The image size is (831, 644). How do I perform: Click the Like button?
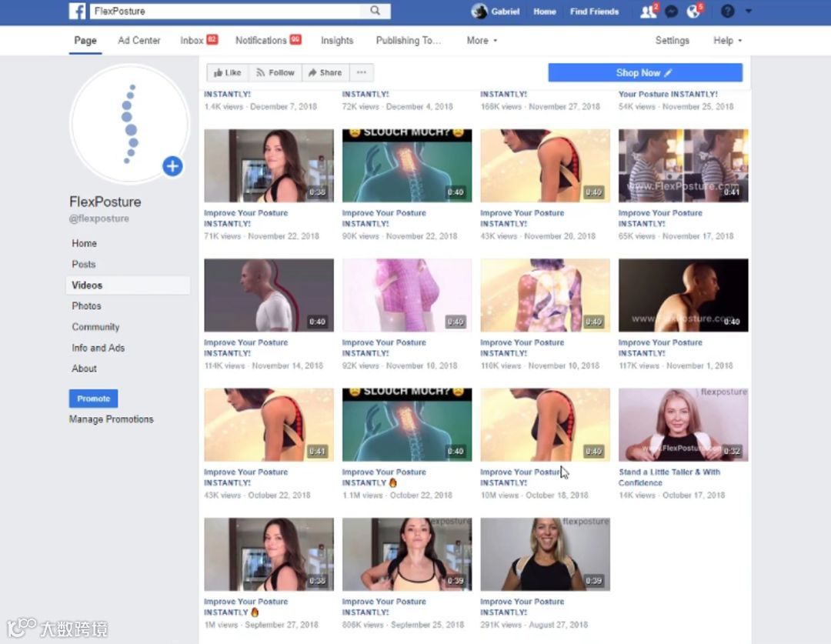(227, 72)
